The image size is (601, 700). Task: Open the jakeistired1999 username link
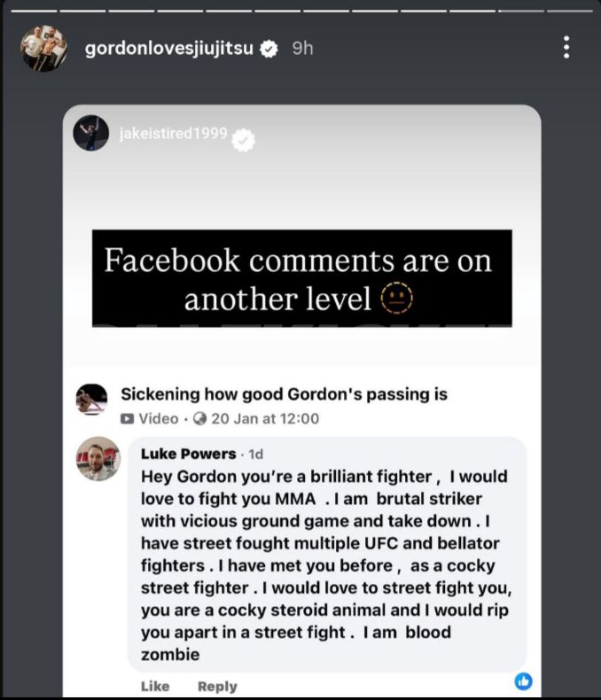(x=173, y=133)
